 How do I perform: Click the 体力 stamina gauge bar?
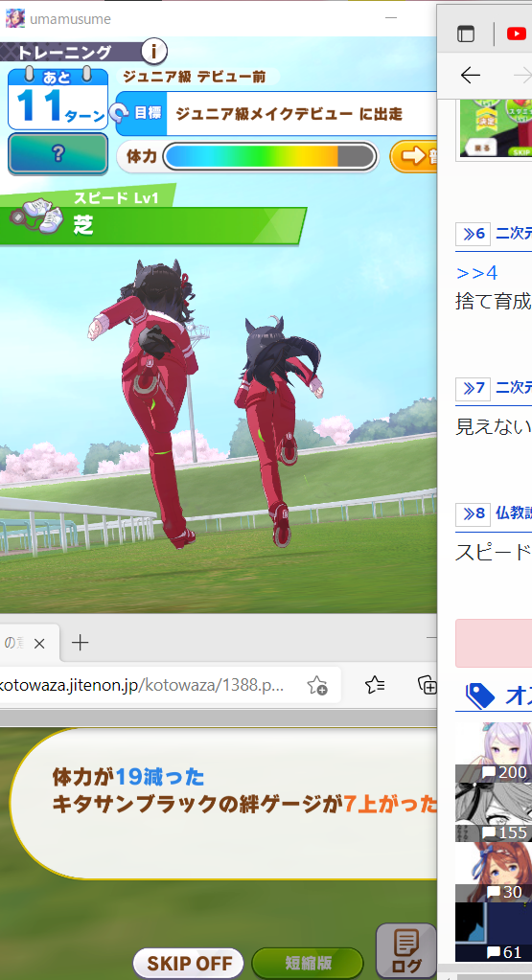(270, 156)
